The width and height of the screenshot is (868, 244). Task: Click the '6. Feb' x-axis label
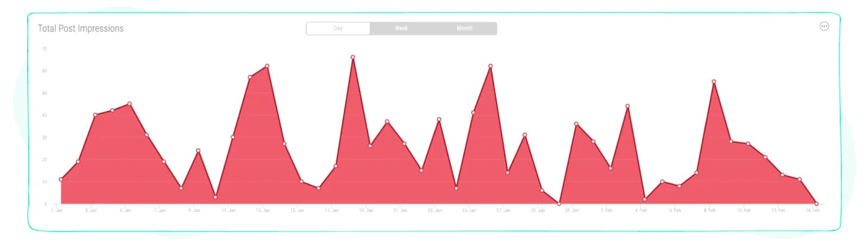tap(675, 210)
